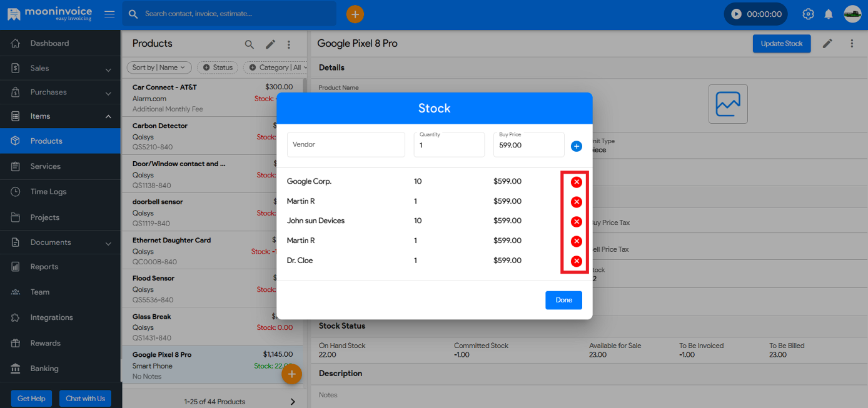
Task: Click the product image placeholder
Action: [728, 104]
